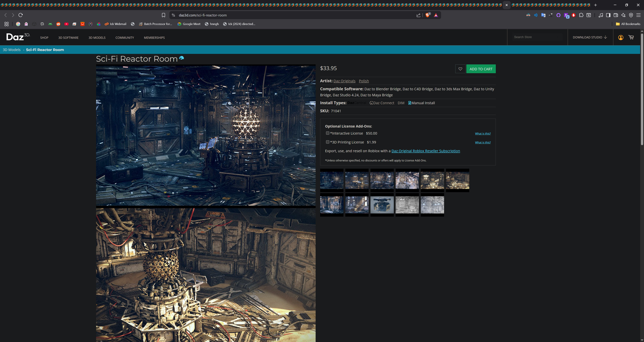
Task: Open fourth thumbnail in top gallery row
Action: click(407, 180)
